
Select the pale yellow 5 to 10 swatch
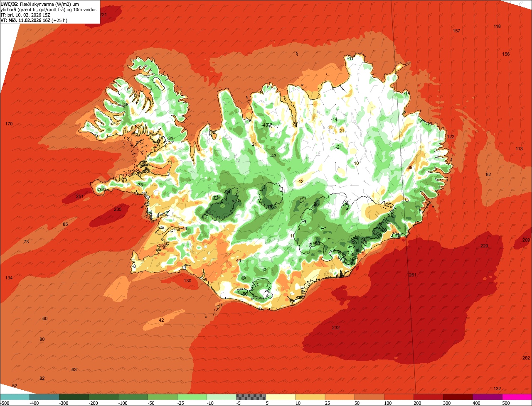click(x=281, y=397)
